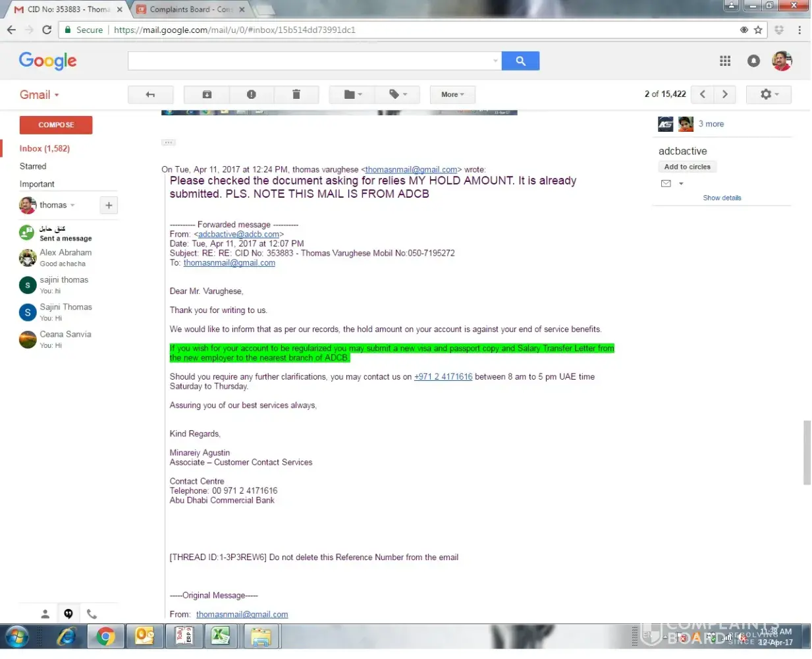Click the phone number +971 2 4171616 link
Image resolution: width=812 pixels, height=659 pixels.
(x=443, y=377)
